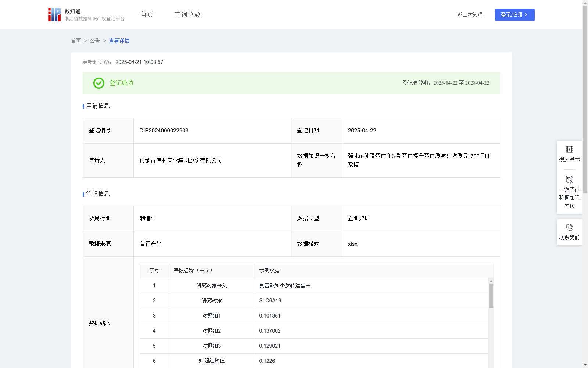
Task: Open the 视频展示 video panel
Action: tap(569, 153)
